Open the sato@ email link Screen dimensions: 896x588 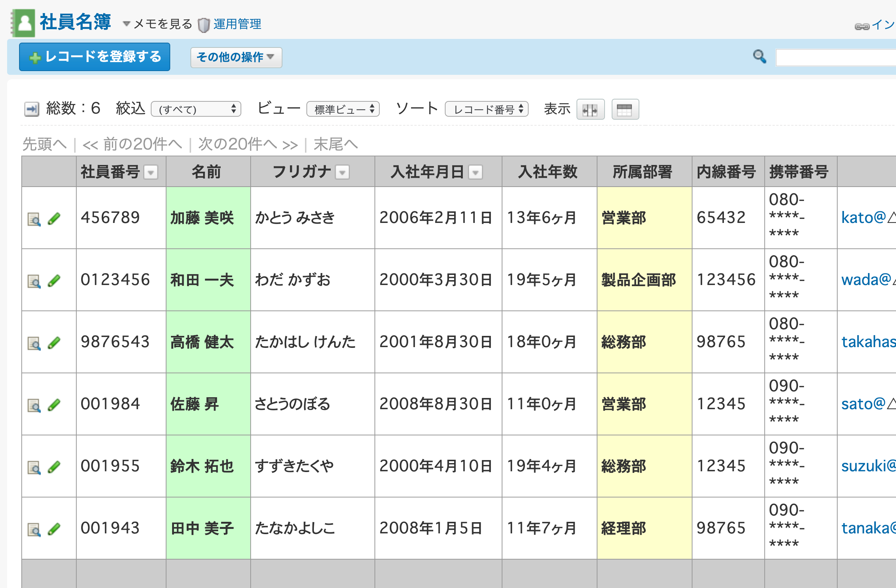[869, 404]
